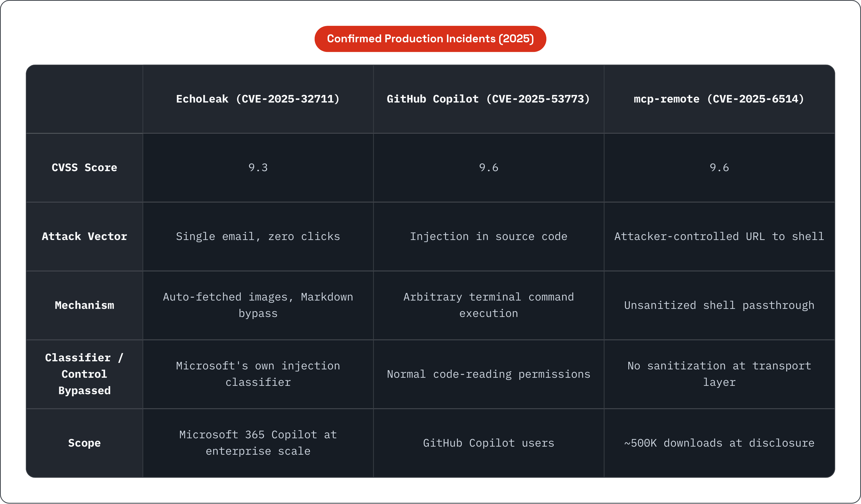Click the '~500K downloads at disclosure' cell
This screenshot has width=861, height=504.
coord(719,443)
